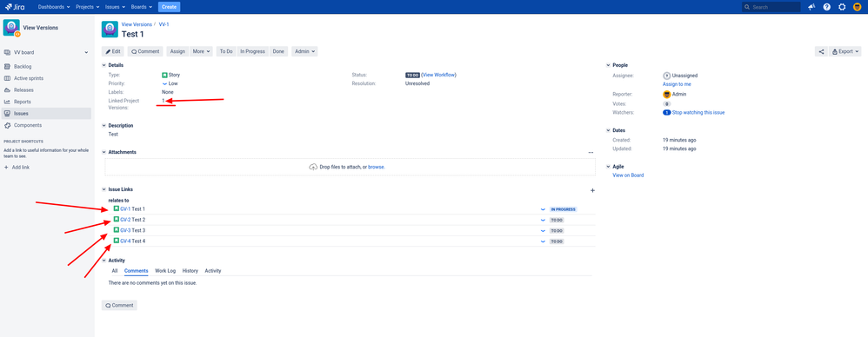Click the Unassigned assignee avatar

tap(666, 76)
